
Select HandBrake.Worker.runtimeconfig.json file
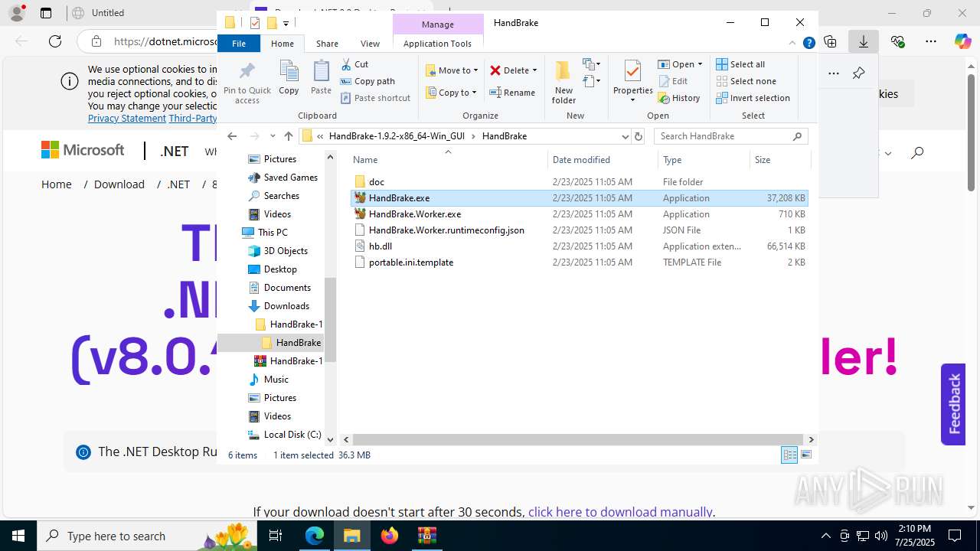pos(579,230)
